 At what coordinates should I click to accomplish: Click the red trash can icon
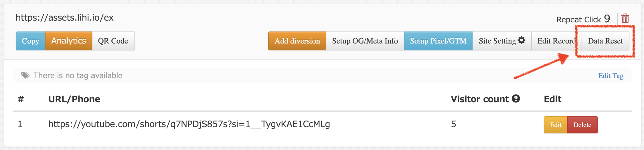tap(625, 19)
